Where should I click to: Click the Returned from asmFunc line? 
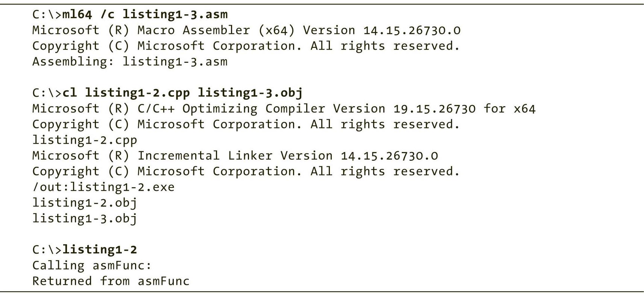[x=111, y=281]
